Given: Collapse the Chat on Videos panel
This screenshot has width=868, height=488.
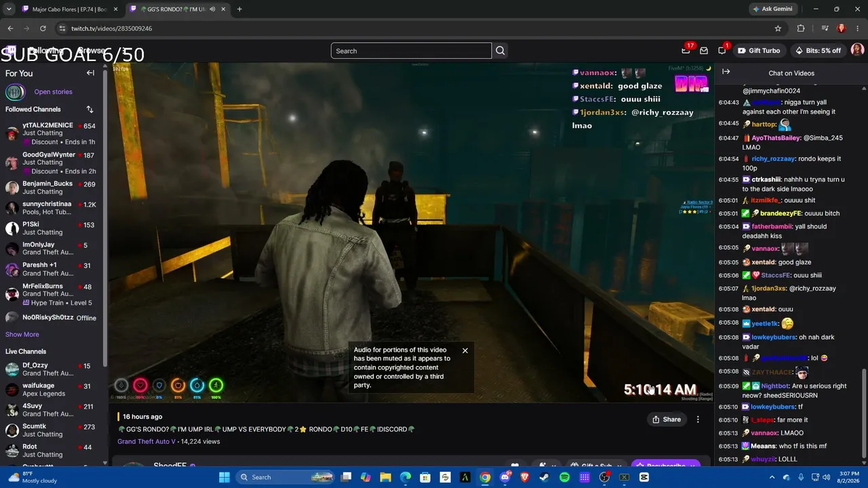Looking at the screenshot, I should click(x=726, y=72).
